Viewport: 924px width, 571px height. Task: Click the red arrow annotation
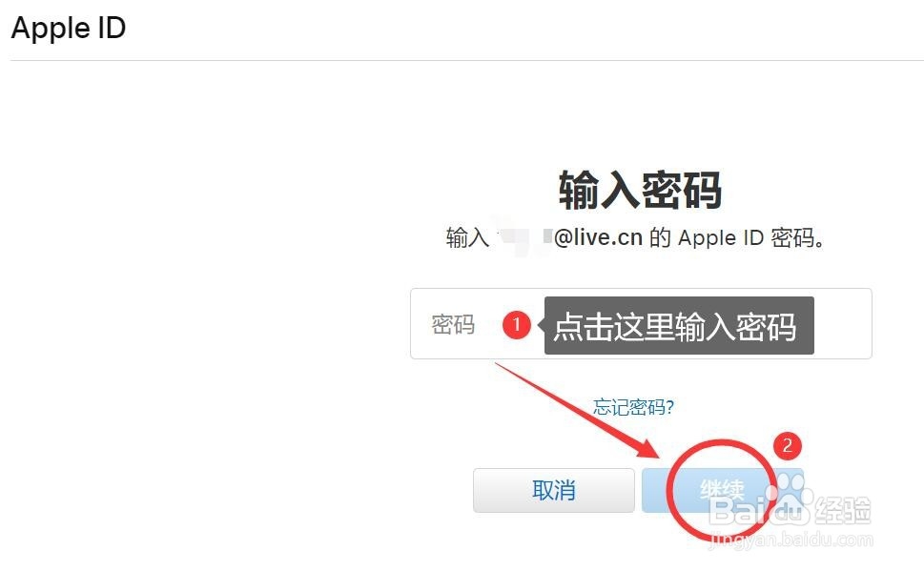(x=579, y=410)
